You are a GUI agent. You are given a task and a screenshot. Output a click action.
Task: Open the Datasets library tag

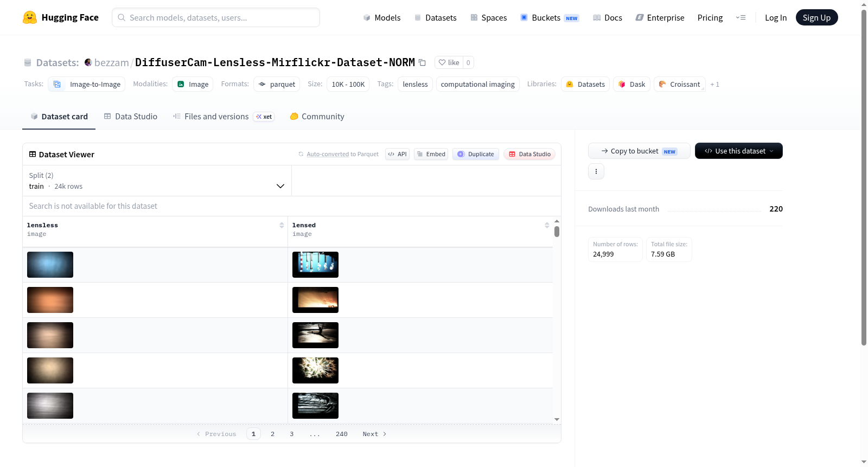click(585, 84)
